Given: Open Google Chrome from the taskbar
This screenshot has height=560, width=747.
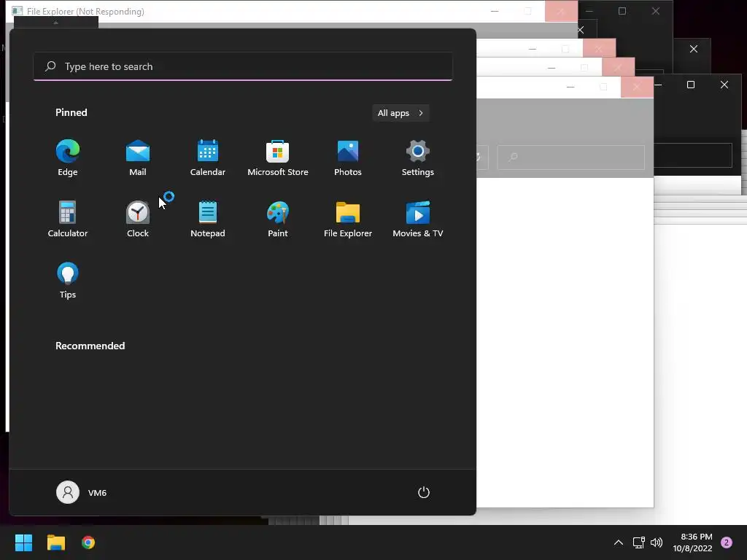Looking at the screenshot, I should click(88, 542).
